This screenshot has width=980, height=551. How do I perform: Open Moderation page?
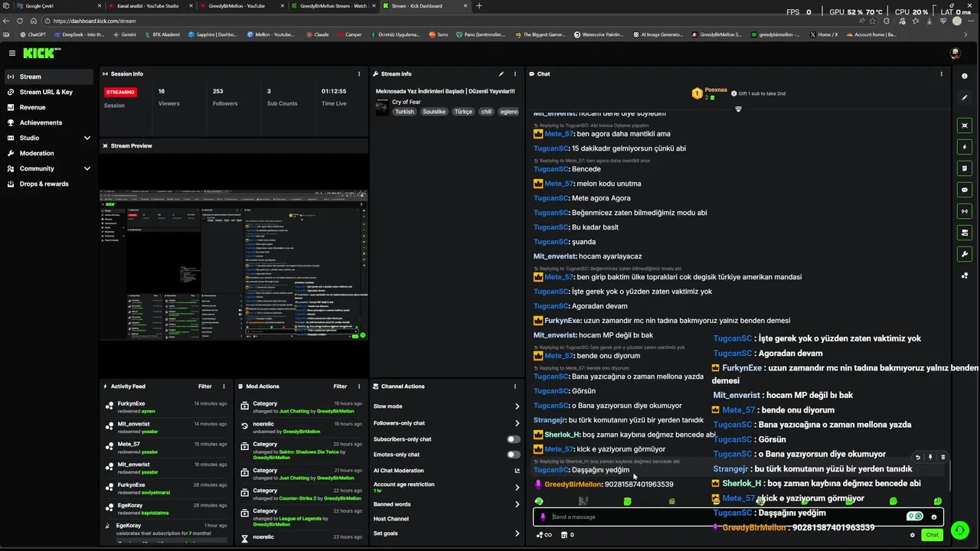click(x=49, y=153)
